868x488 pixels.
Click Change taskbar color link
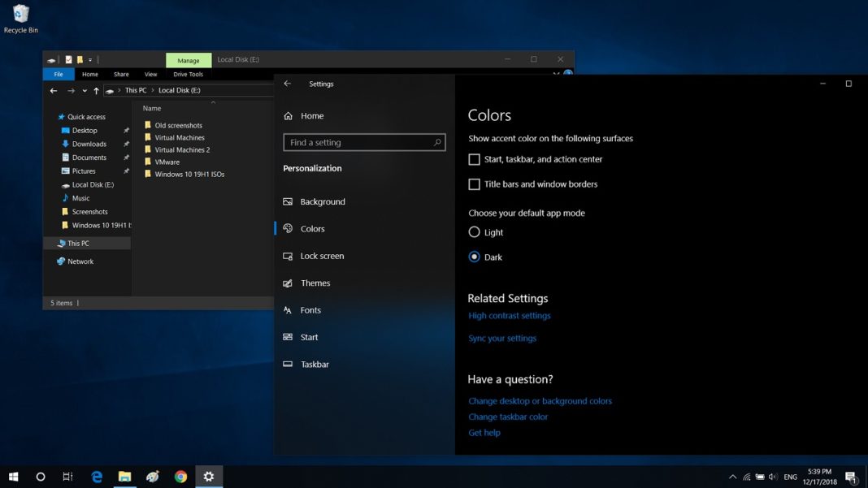coord(508,416)
